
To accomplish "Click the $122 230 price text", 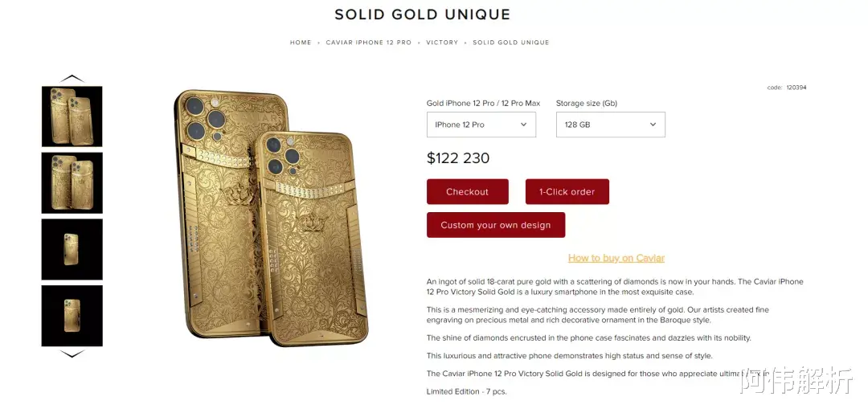I will (458, 158).
